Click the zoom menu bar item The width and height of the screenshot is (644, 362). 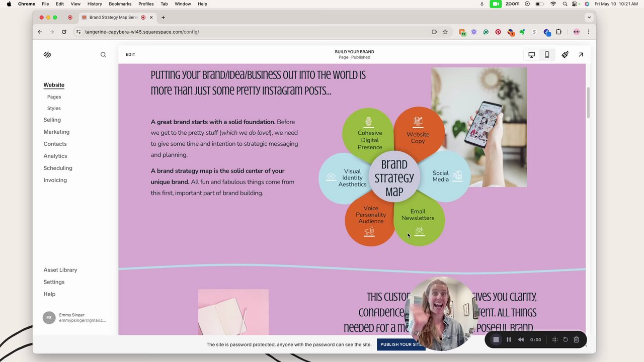pos(512,4)
